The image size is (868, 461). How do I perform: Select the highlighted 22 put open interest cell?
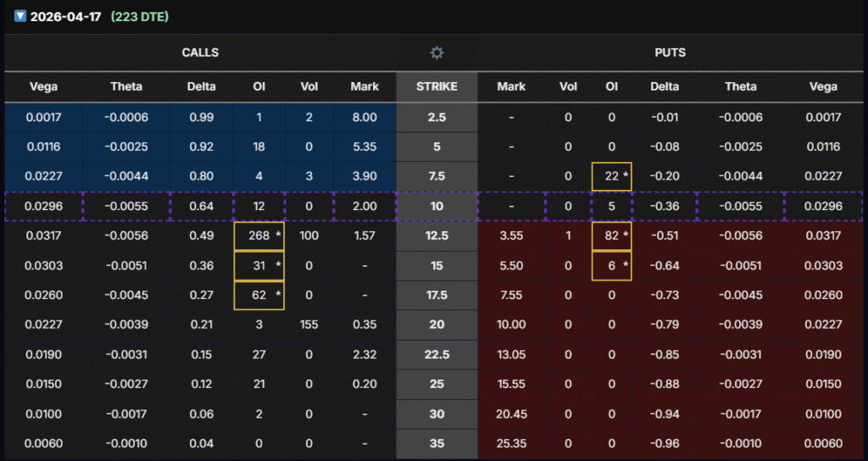click(x=611, y=176)
